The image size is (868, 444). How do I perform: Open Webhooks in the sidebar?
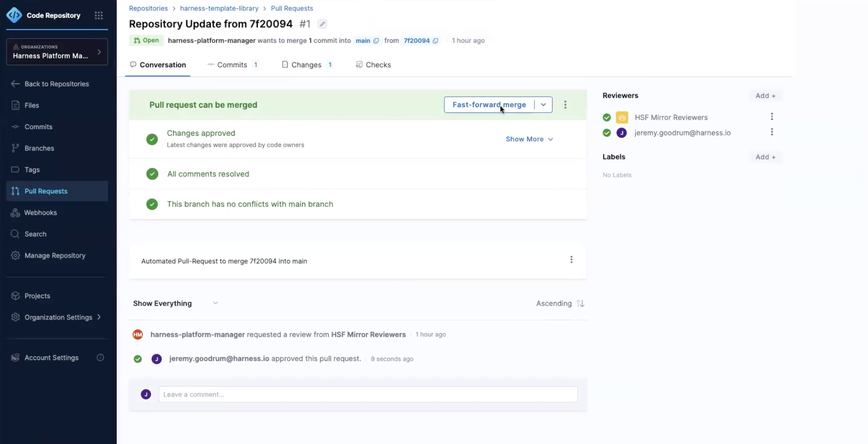[x=40, y=213]
